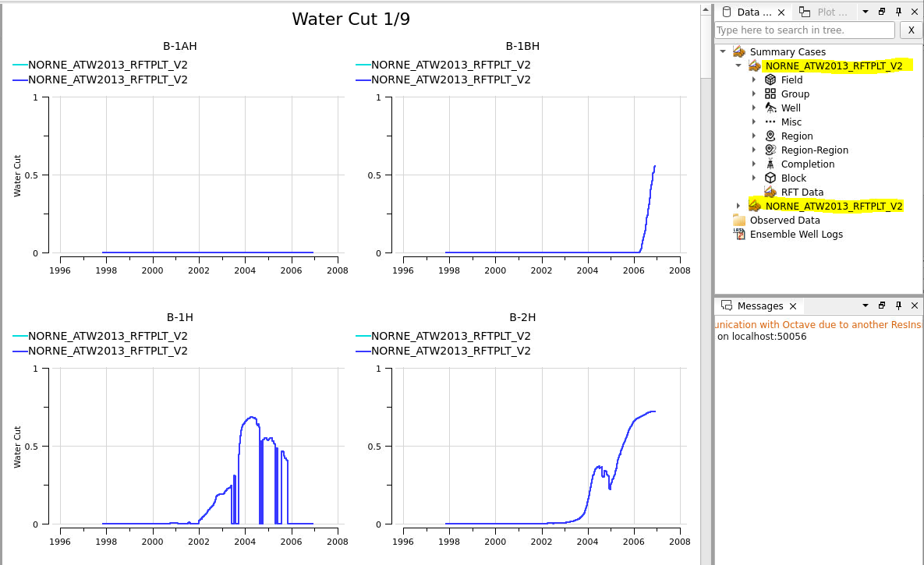Pin the Messages panel

tap(898, 305)
